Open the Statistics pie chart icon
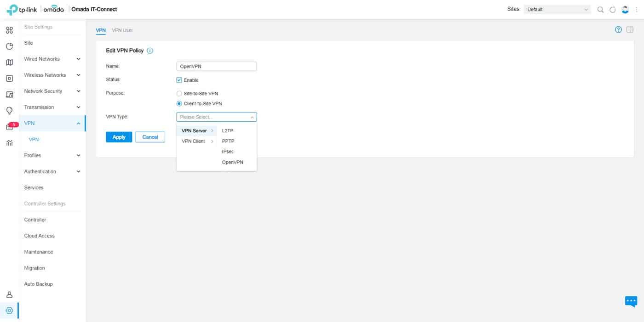 (x=9, y=46)
